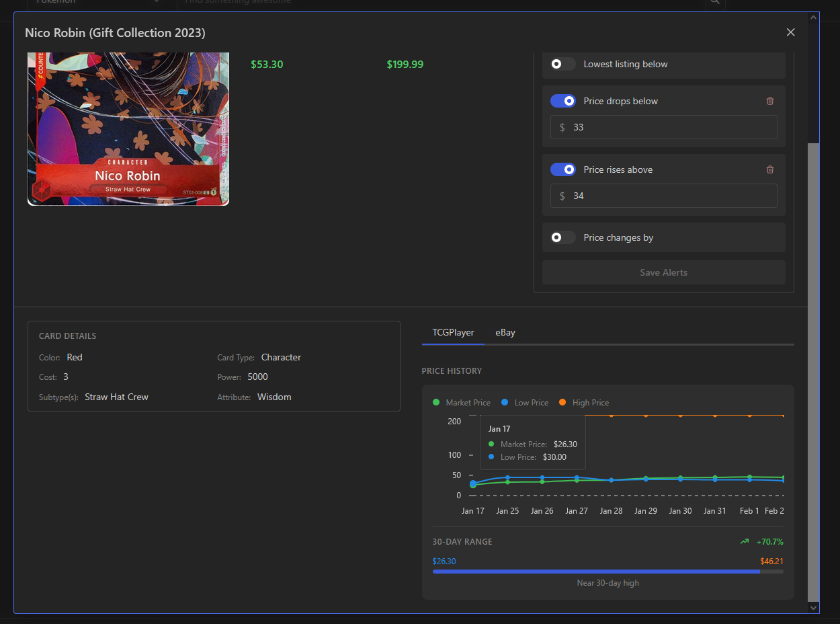Edit the Price drops below value 33

[663, 127]
